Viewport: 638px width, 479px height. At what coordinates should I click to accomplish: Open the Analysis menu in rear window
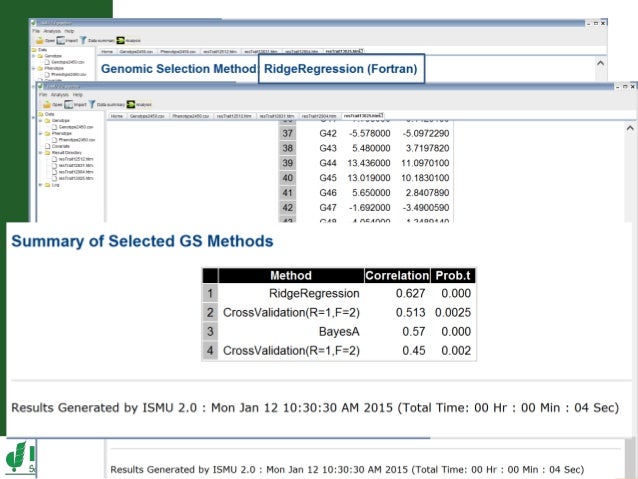coord(52,31)
